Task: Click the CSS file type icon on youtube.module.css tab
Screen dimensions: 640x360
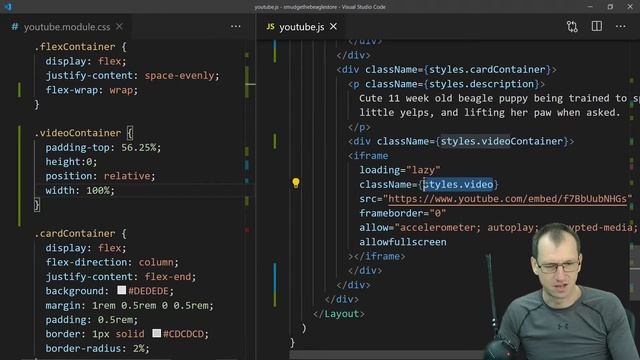Action: 15,27
